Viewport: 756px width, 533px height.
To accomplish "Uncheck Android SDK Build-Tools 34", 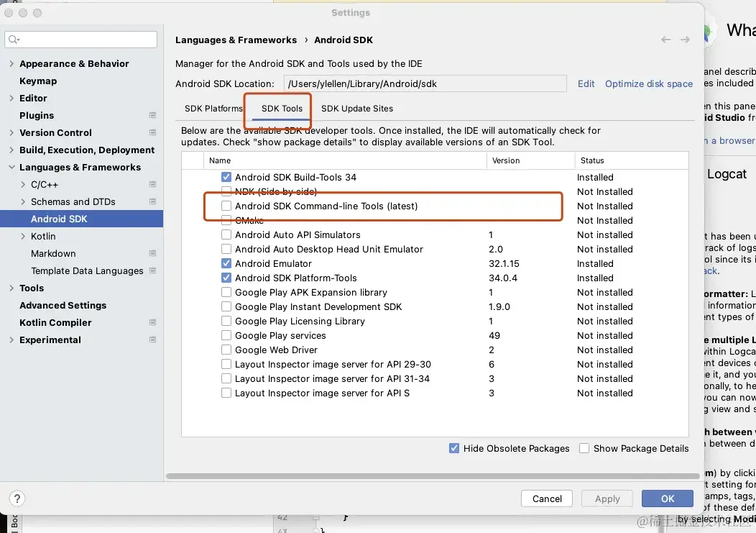I will point(226,177).
